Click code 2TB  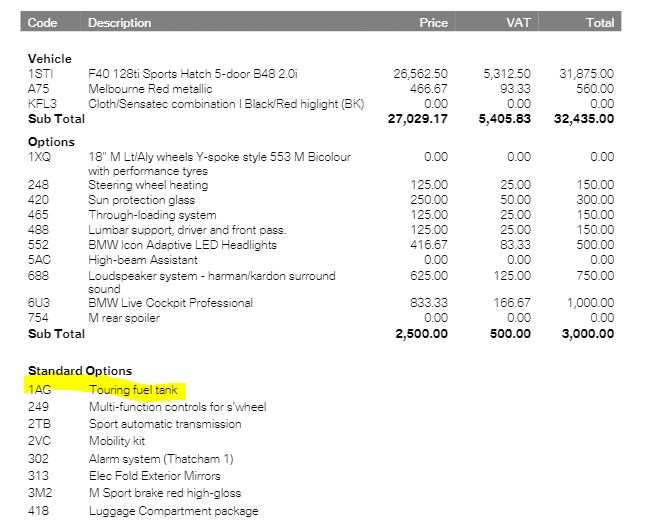click(39, 424)
